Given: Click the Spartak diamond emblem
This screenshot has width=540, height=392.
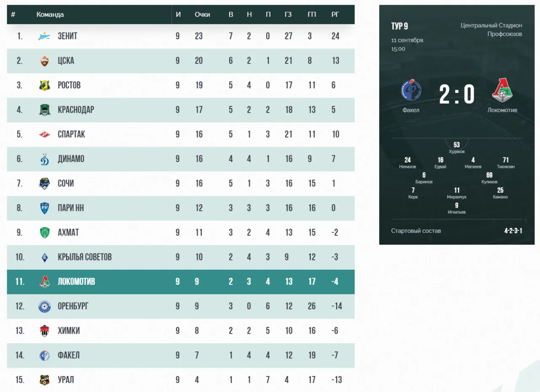Looking at the screenshot, I should pyautogui.click(x=45, y=134).
